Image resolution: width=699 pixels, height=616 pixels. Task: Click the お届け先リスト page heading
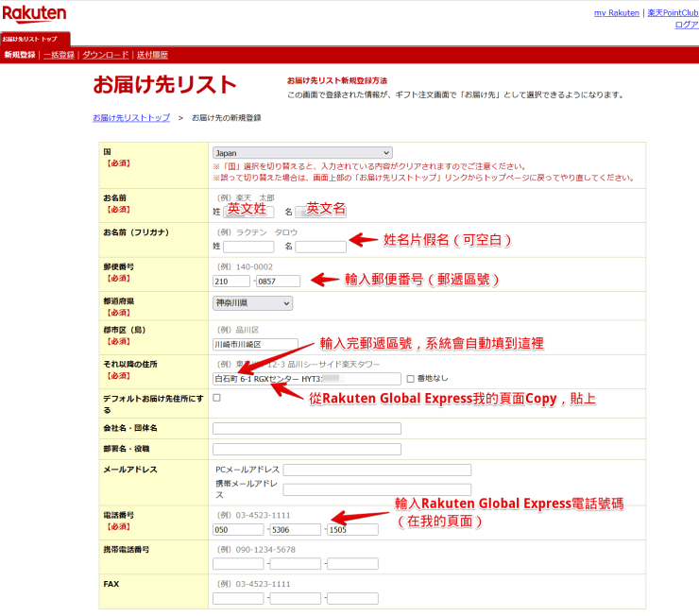pos(164,85)
